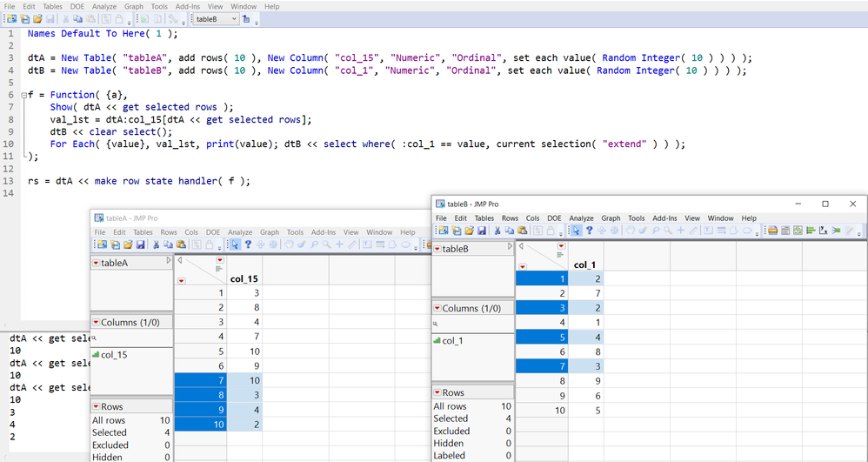Click the New Data Table icon in script window toolbar
Image resolution: width=868 pixels, height=462 pixels.
pos(11,18)
